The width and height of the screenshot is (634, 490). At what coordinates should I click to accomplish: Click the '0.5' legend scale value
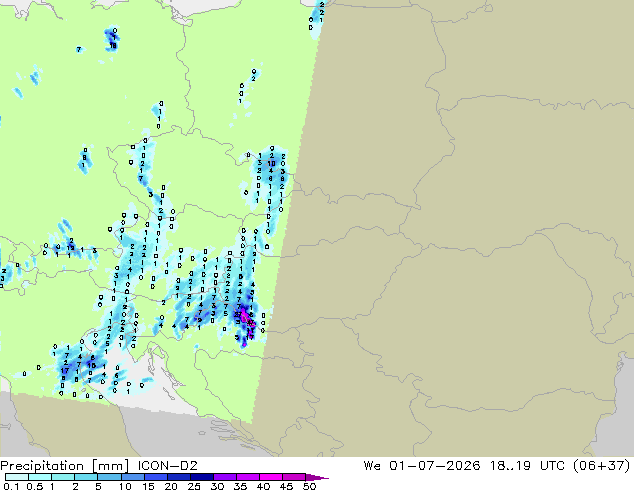[34, 486]
